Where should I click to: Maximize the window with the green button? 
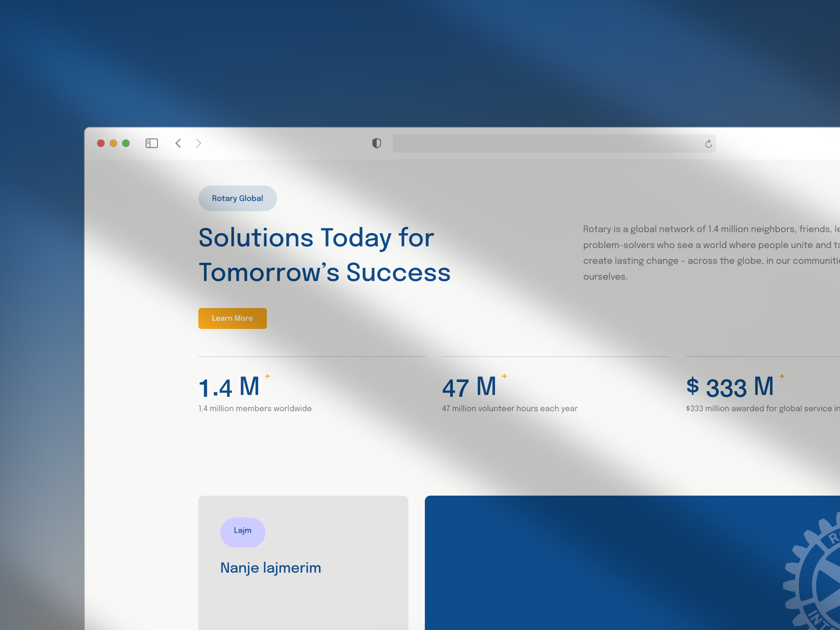click(x=126, y=143)
